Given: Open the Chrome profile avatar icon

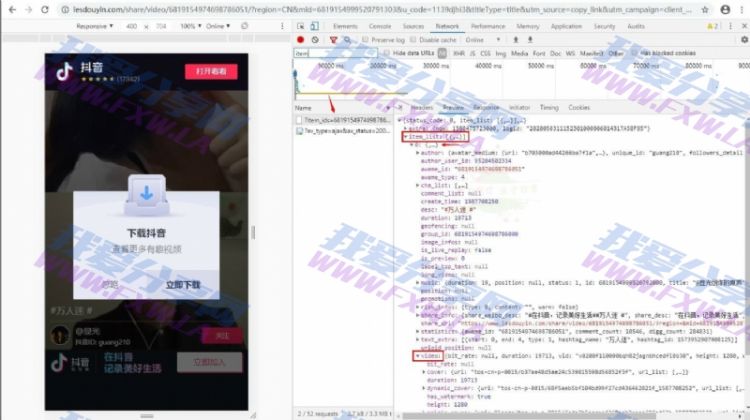Looking at the screenshot, I should (x=725, y=10).
